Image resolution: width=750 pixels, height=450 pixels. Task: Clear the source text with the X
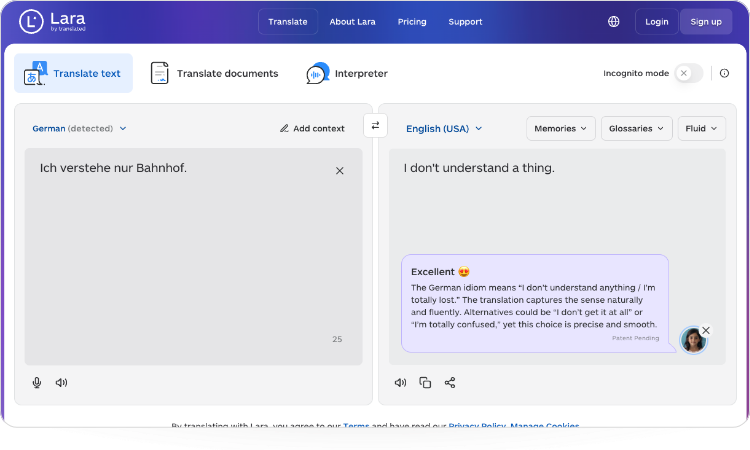click(340, 171)
